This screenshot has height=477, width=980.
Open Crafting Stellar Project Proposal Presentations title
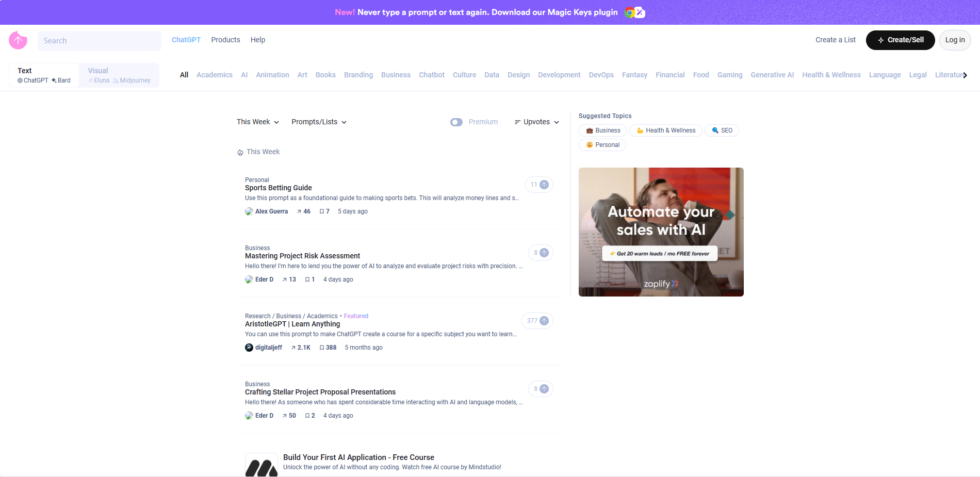coord(320,392)
